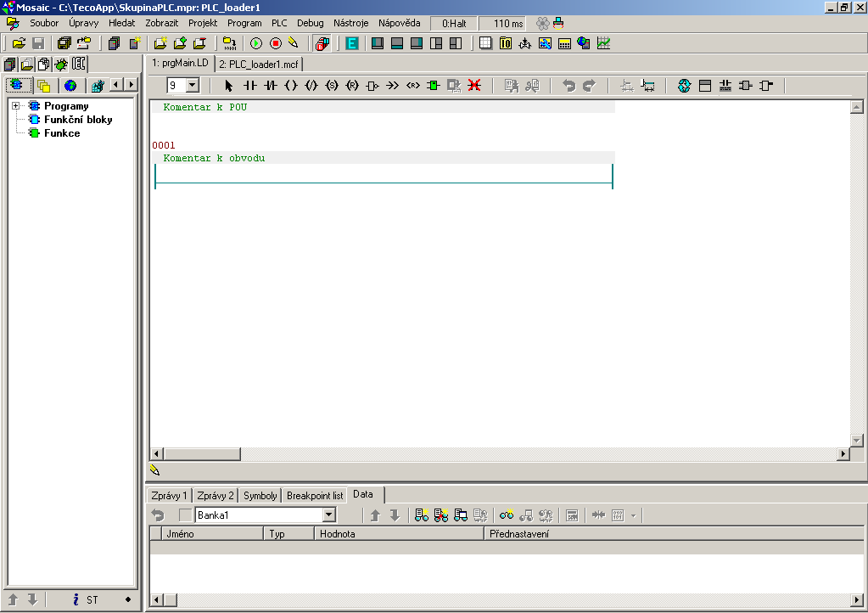Start PLC run with green play icon
Image resolution: width=868 pixels, height=613 pixels.
click(255, 43)
